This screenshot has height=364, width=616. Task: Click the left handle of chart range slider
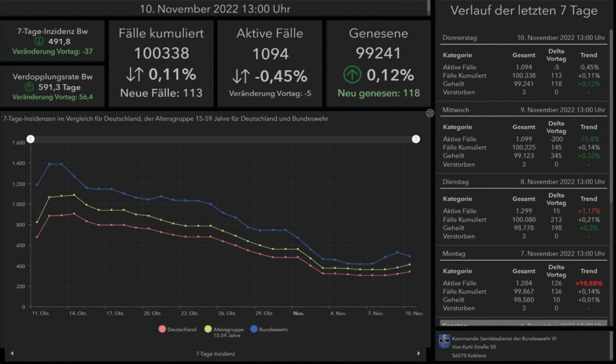(x=31, y=139)
